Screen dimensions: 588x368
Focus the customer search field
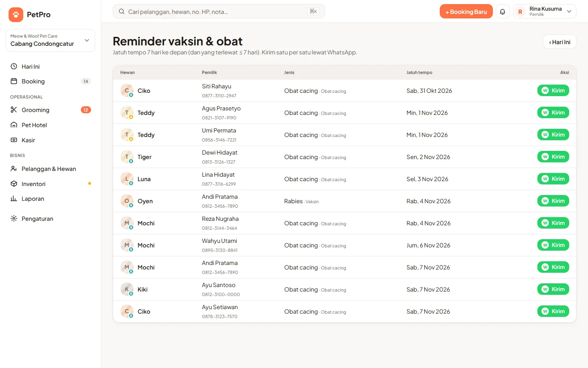219,11
